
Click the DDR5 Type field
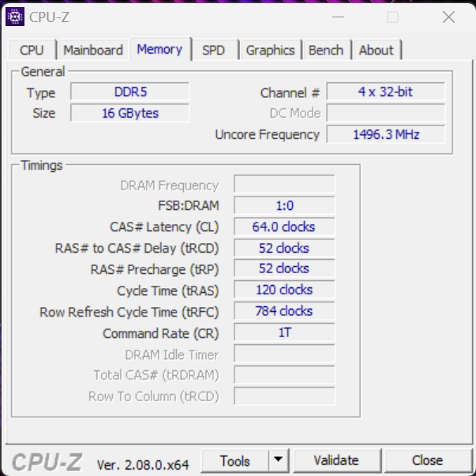pos(130,92)
